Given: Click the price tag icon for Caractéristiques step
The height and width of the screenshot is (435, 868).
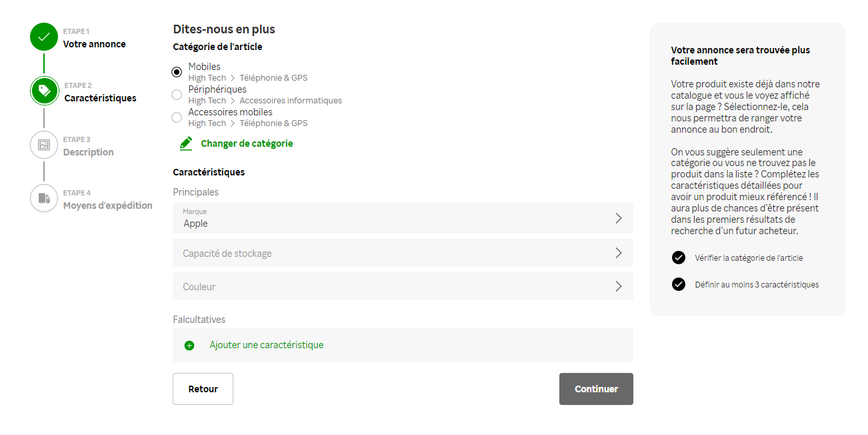Looking at the screenshot, I should point(44,91).
